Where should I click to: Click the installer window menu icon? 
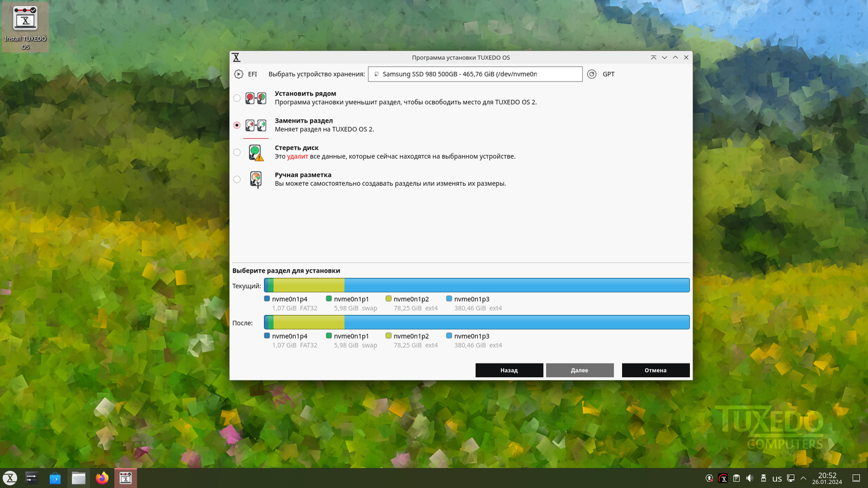click(236, 57)
